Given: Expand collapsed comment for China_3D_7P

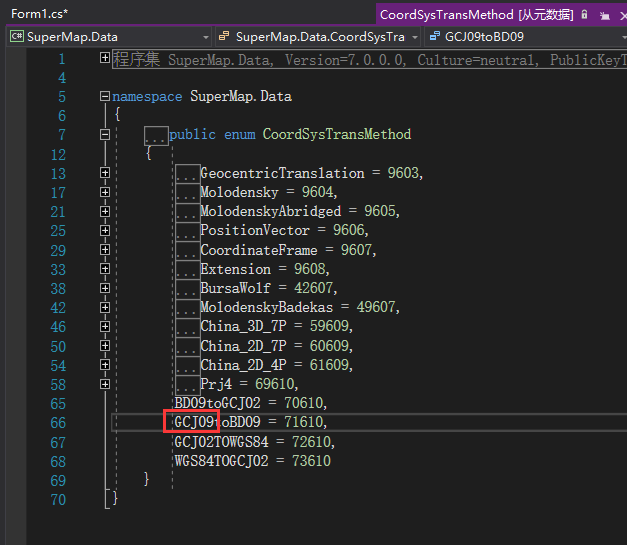Looking at the screenshot, I should 105,326.
